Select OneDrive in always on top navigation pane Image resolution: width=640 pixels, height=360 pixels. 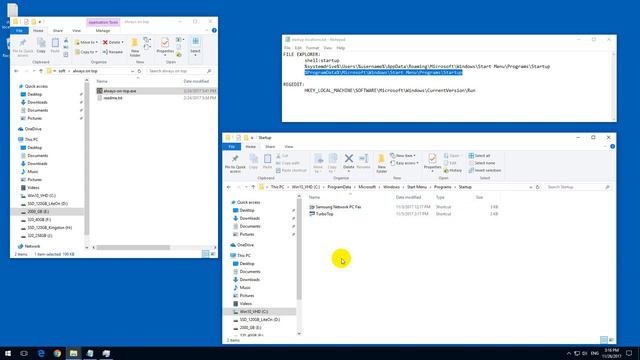coord(33,129)
